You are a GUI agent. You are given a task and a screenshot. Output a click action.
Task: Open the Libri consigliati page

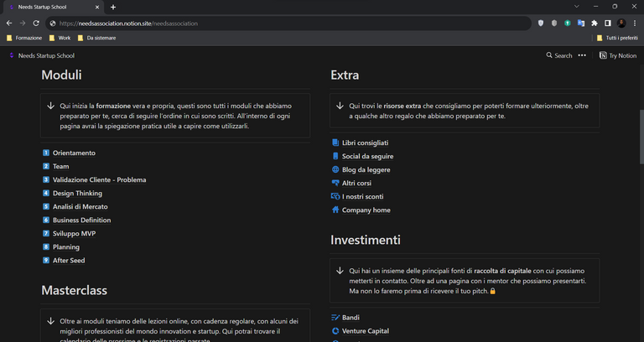point(365,142)
